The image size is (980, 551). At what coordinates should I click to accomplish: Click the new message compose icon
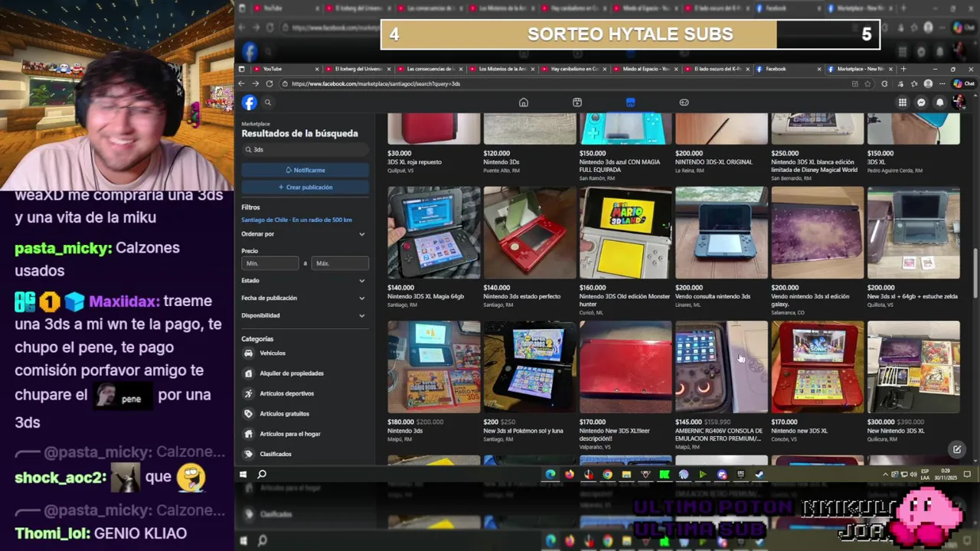pyautogui.click(x=956, y=449)
